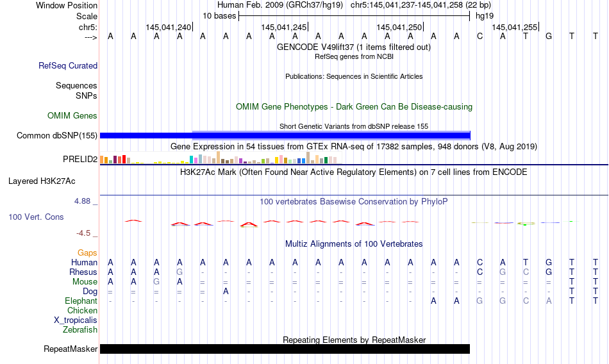Click the G base in the Mouse row
609x364 pixels.
(156, 281)
